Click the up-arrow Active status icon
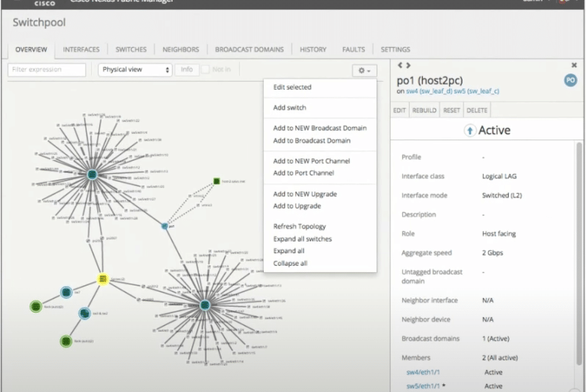The image size is (586, 392). click(470, 131)
